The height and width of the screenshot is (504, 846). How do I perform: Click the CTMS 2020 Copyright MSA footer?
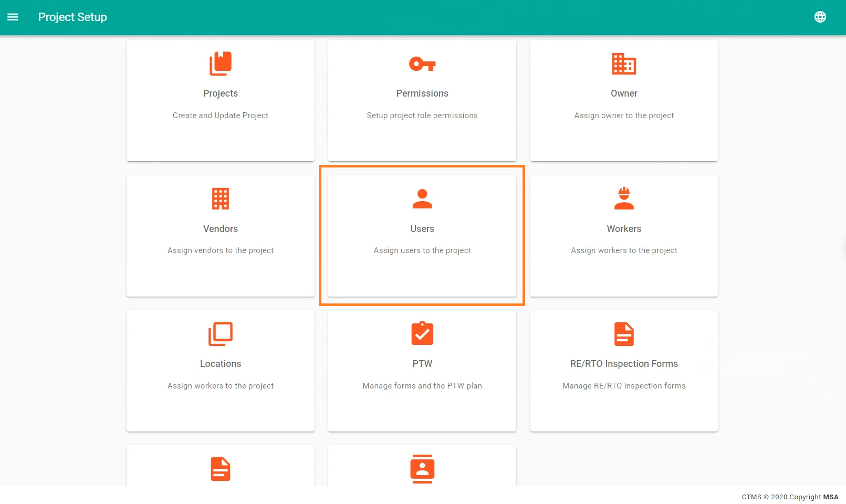tap(790, 497)
